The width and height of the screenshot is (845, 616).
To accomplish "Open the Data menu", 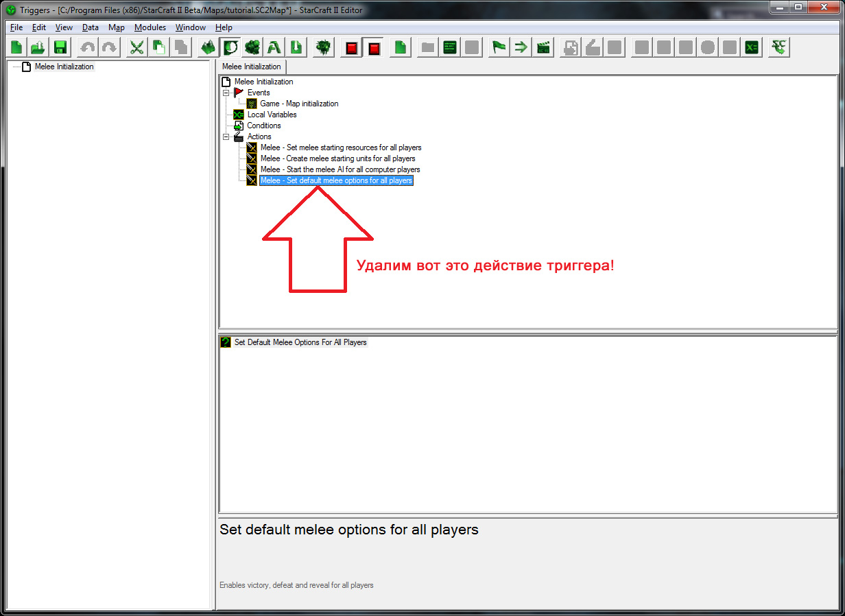I will [90, 27].
